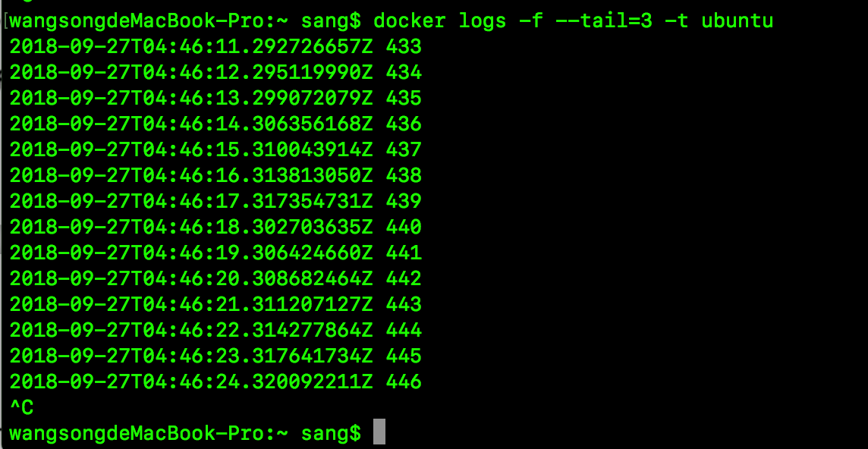Click the ^C interrupt marker
This screenshot has height=449, width=868.
coord(21,408)
